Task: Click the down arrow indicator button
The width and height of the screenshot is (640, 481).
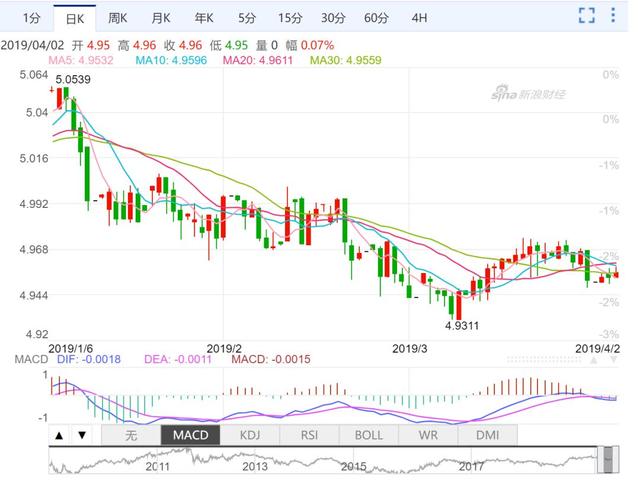Action: (82, 435)
